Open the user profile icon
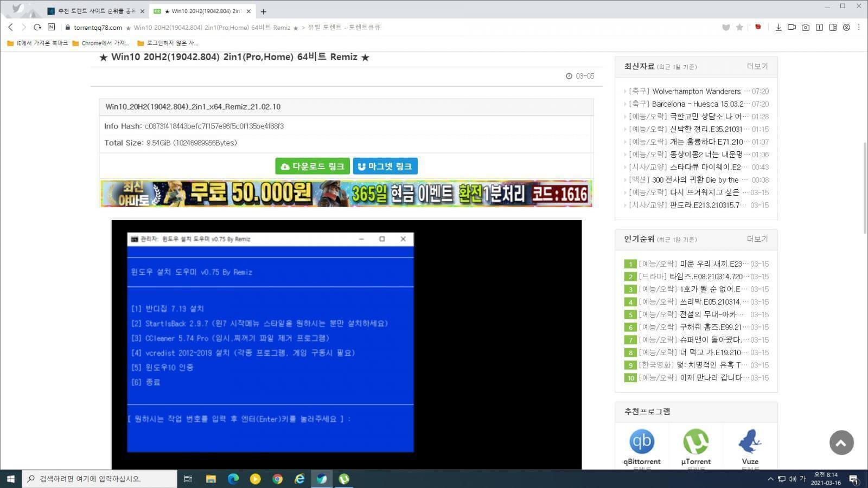 [846, 27]
